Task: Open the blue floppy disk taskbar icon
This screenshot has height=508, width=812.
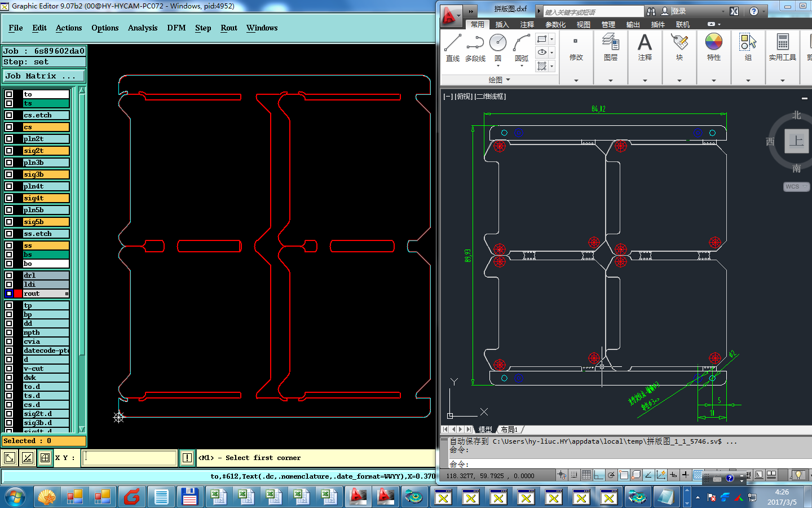Action: pos(189,497)
